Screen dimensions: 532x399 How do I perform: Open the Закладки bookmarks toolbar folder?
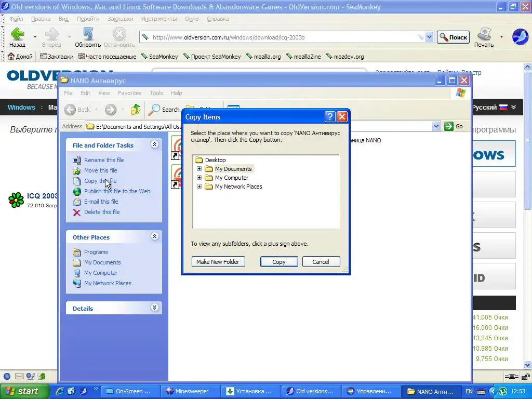pos(56,56)
